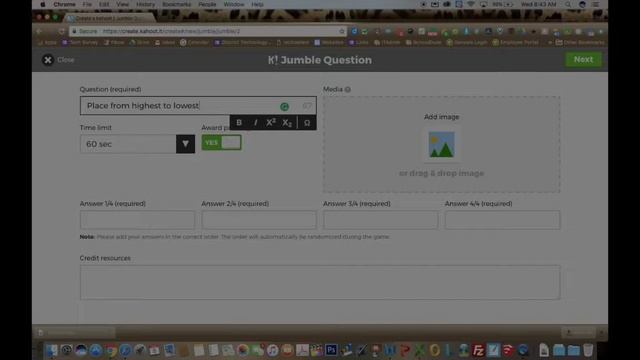
Task: Open the Time limit 60 sec dropdown
Action: pyautogui.click(x=137, y=144)
